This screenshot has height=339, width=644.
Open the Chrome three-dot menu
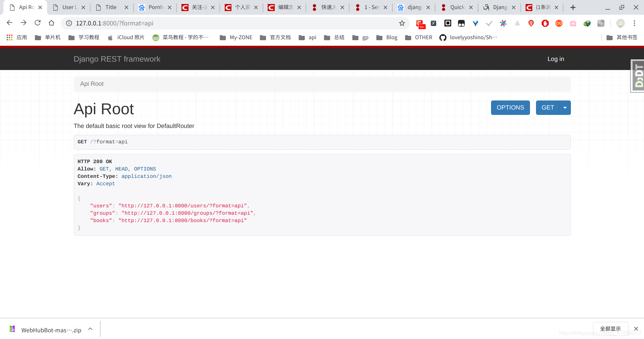[x=634, y=23]
